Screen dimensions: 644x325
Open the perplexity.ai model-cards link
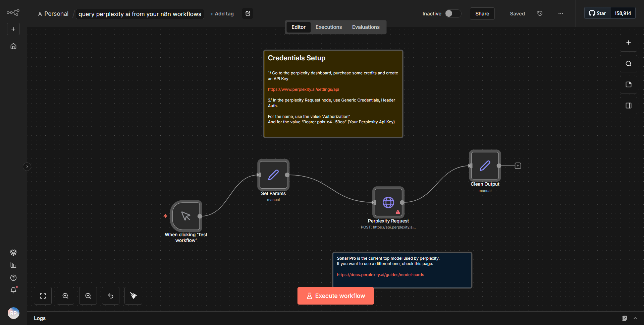380,274
